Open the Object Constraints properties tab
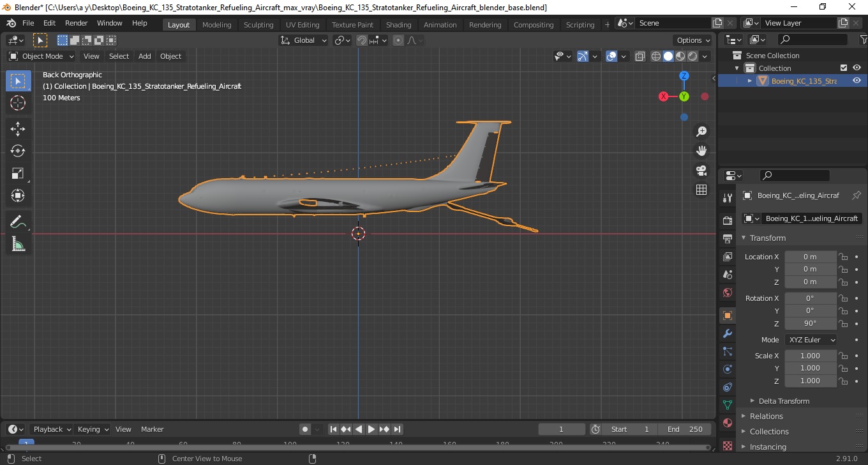The image size is (868, 465). 728,387
